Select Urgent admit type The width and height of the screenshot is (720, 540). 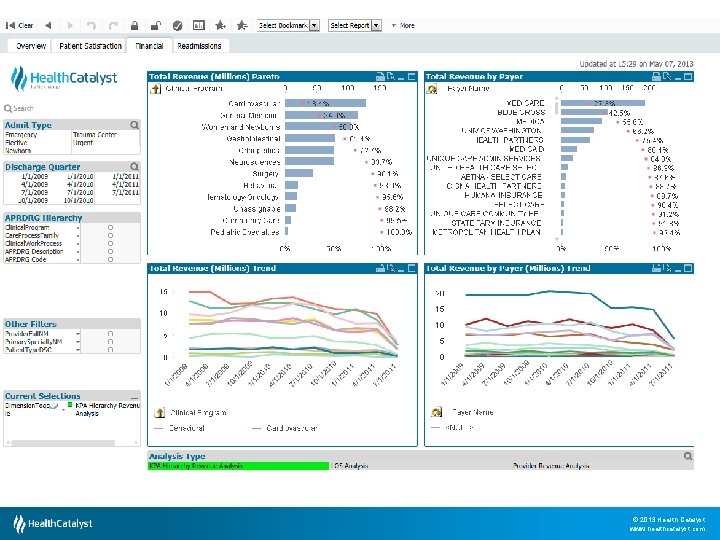pos(83,143)
